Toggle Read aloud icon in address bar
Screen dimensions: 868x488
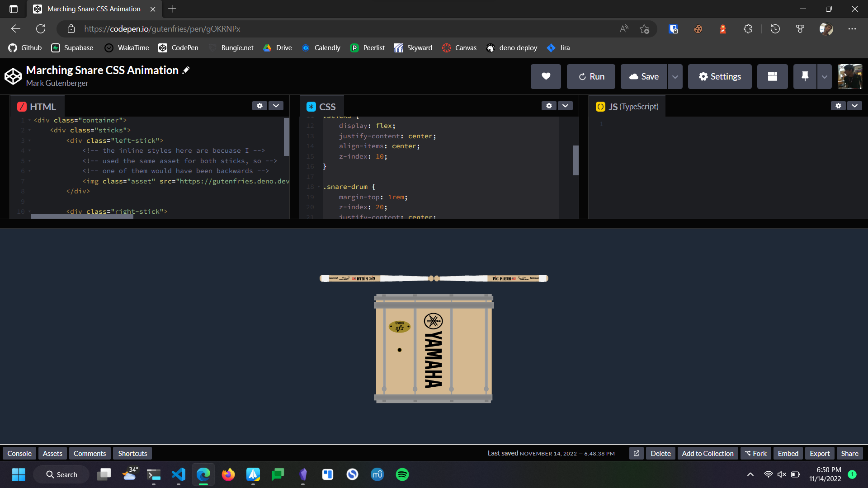pyautogui.click(x=624, y=29)
